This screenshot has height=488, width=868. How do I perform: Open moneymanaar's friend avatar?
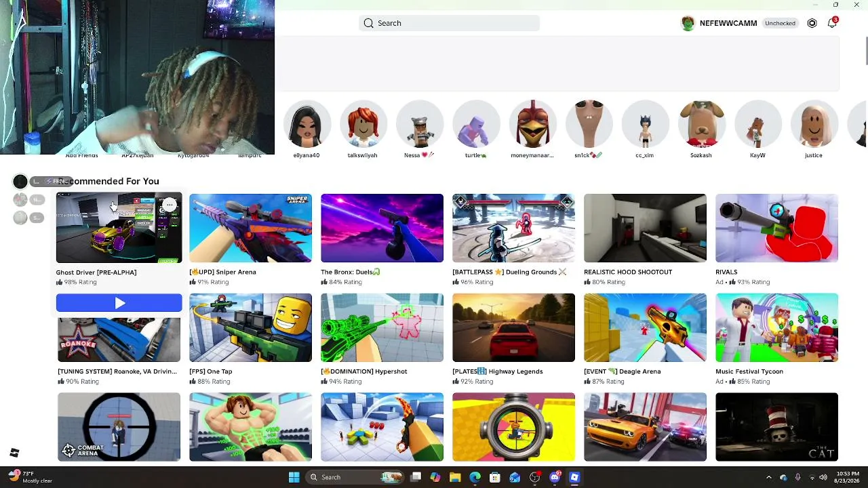(532, 124)
